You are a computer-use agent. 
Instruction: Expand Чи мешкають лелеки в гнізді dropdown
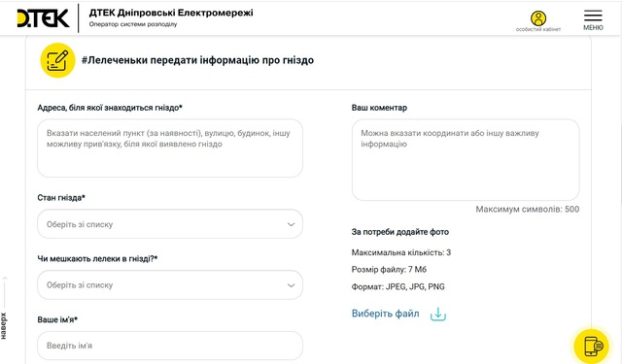tap(170, 284)
